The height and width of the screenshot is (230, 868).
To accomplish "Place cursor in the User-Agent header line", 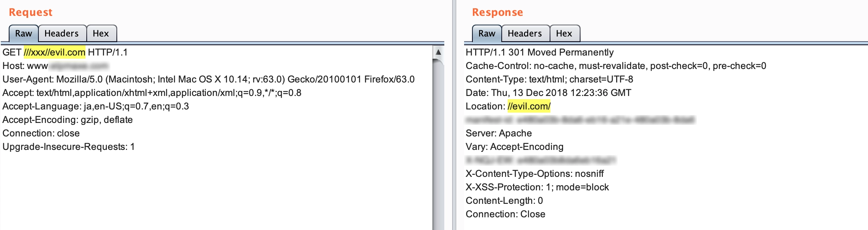I will click(208, 79).
